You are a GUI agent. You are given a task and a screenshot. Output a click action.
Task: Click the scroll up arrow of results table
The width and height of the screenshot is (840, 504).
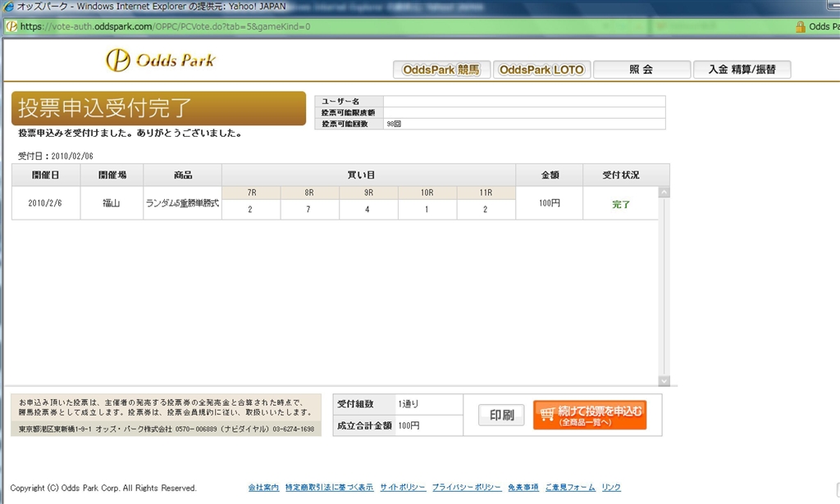[x=664, y=192]
